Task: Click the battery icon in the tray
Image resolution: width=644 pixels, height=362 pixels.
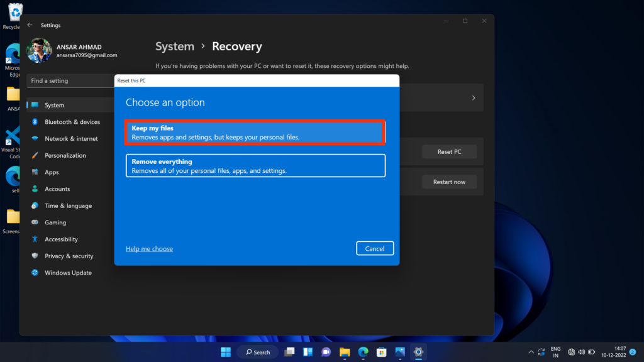Action: [x=592, y=352]
